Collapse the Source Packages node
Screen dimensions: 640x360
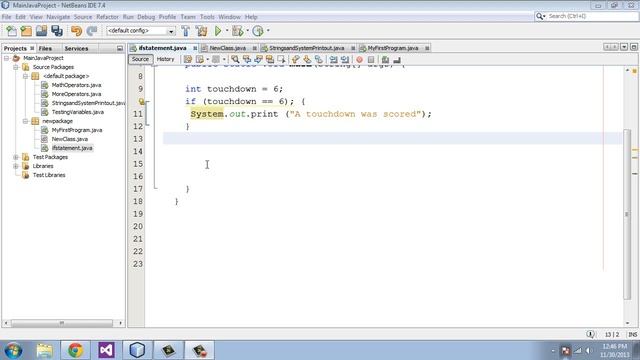click(16, 67)
